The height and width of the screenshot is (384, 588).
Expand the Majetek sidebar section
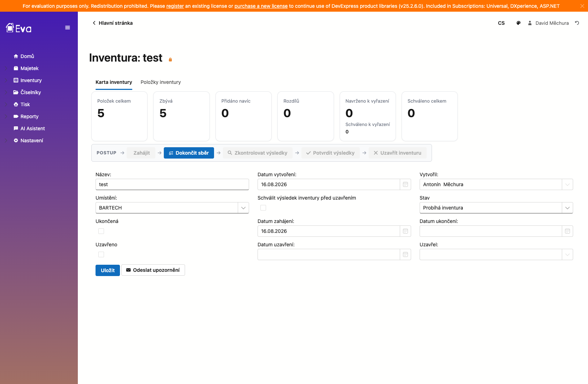point(6,68)
